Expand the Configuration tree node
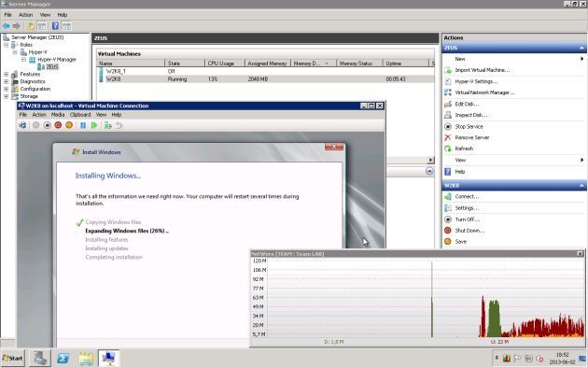588x368 pixels. (x=6, y=89)
